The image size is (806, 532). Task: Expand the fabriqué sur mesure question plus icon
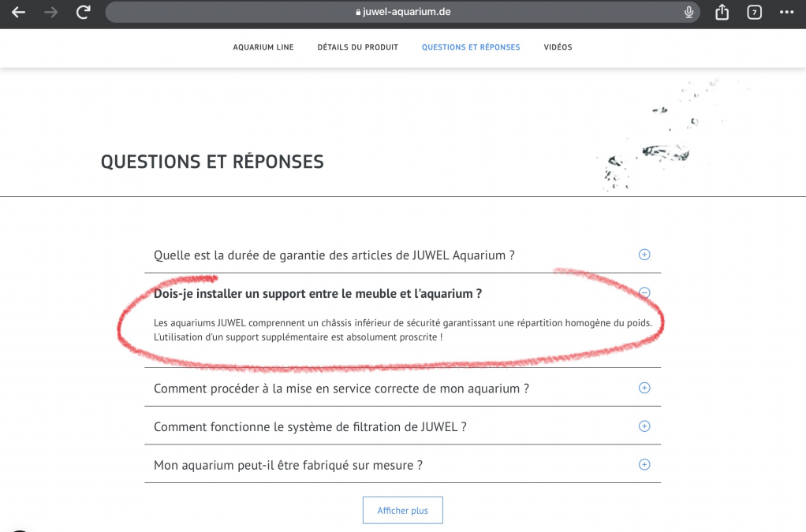[x=644, y=464]
